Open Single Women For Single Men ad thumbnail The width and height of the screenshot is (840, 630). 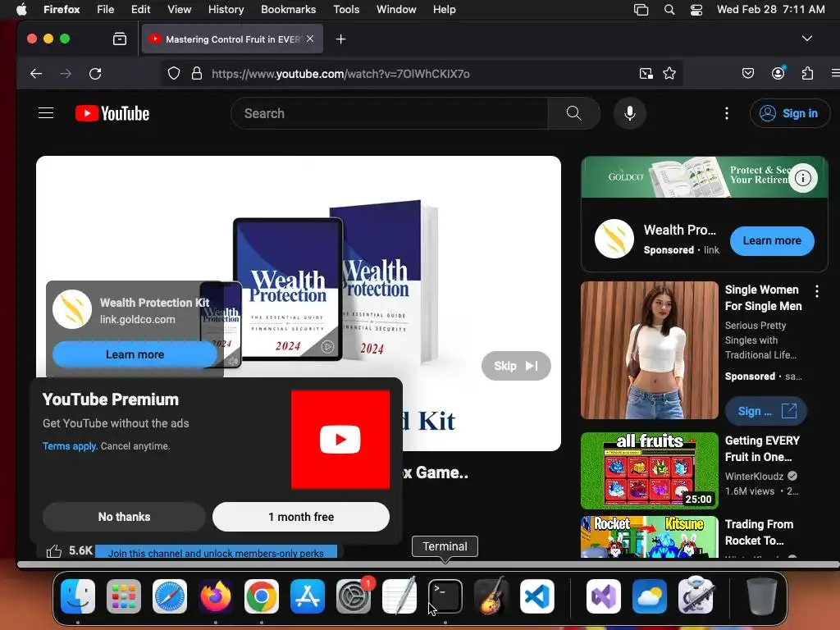650,349
